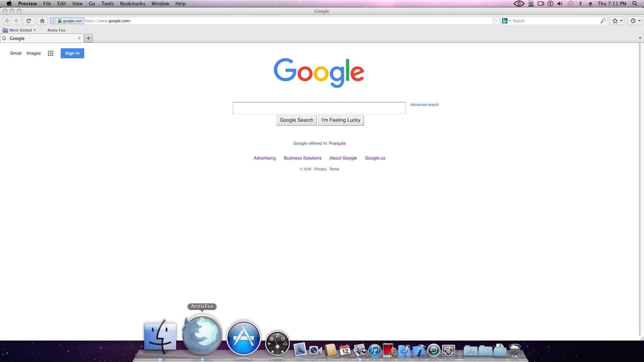Launch ArcticFox from the Dock

pyautogui.click(x=202, y=334)
